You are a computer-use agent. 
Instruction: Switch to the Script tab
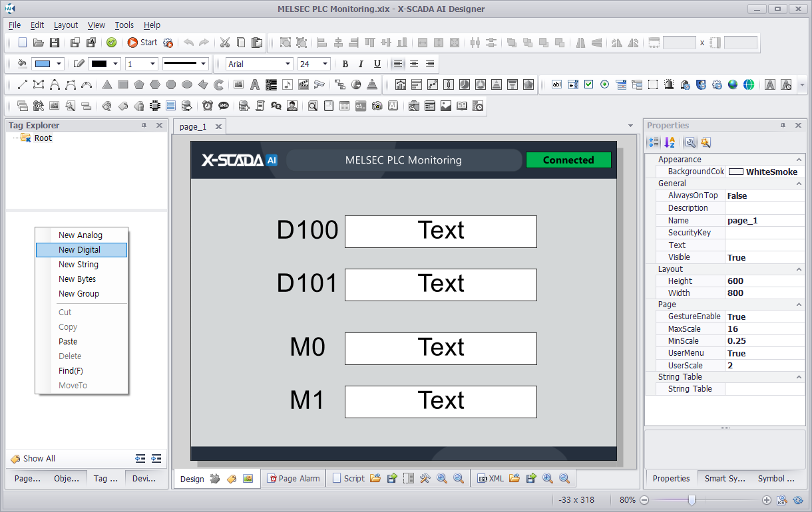click(x=349, y=478)
